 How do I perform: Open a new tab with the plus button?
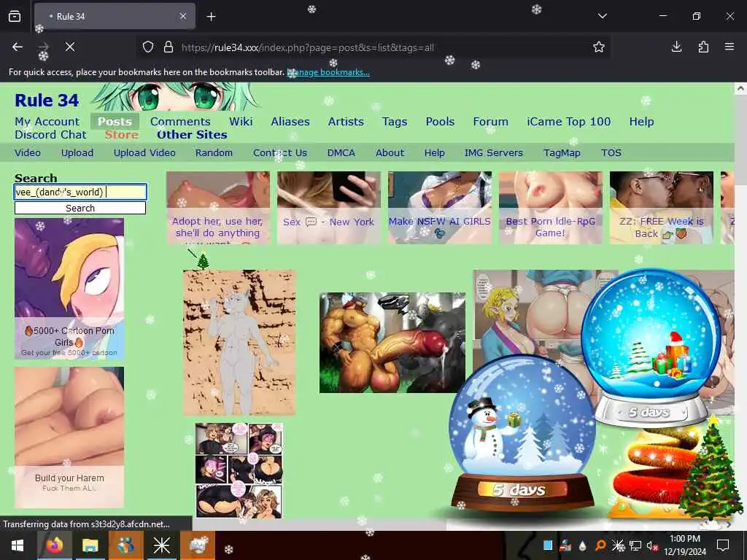[x=211, y=17]
